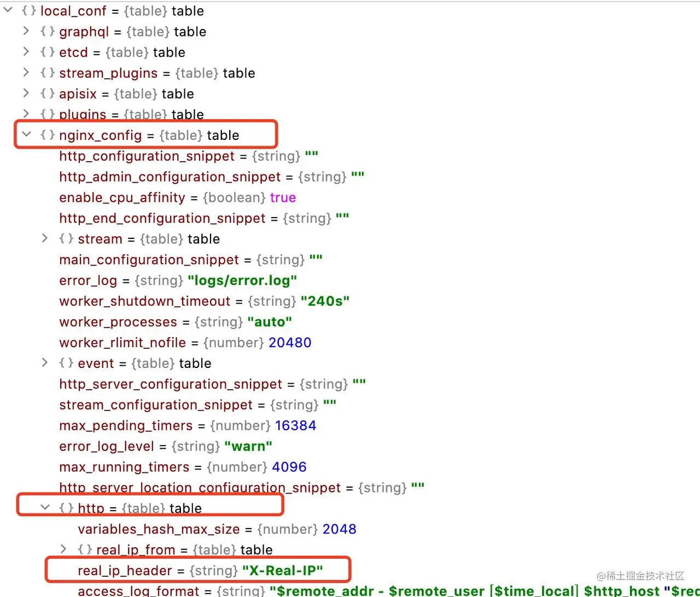The width and height of the screenshot is (700, 597).
Task: Select the stream_configuration_snippet row
Action: 197,405
